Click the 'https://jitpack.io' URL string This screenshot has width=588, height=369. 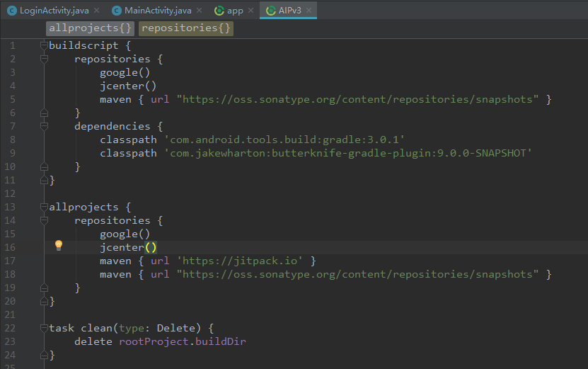point(240,261)
